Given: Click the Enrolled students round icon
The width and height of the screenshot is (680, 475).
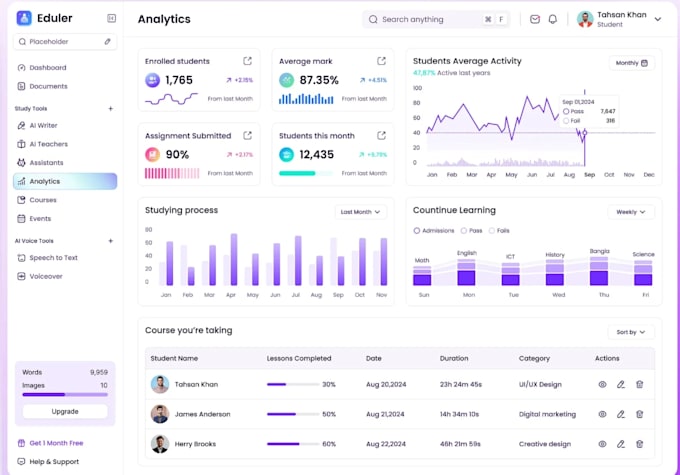Looking at the screenshot, I should 152,80.
